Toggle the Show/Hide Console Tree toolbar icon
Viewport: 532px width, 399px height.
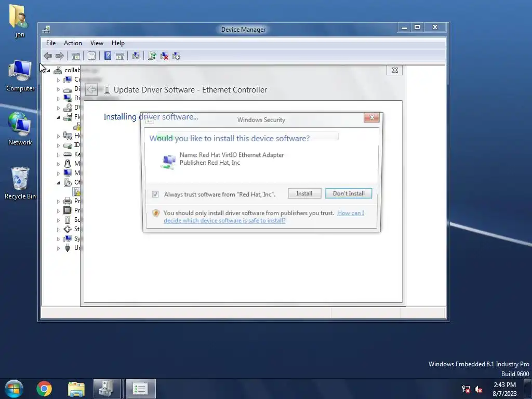pos(76,56)
